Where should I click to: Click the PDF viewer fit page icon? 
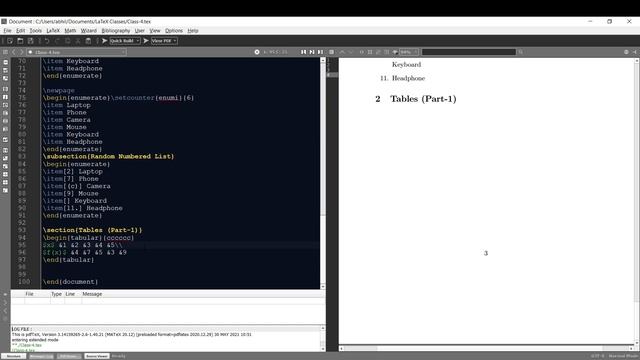[370, 52]
